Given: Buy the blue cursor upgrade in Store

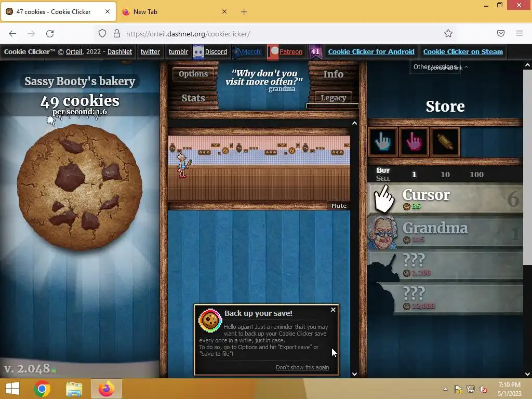Looking at the screenshot, I should pos(383,142).
